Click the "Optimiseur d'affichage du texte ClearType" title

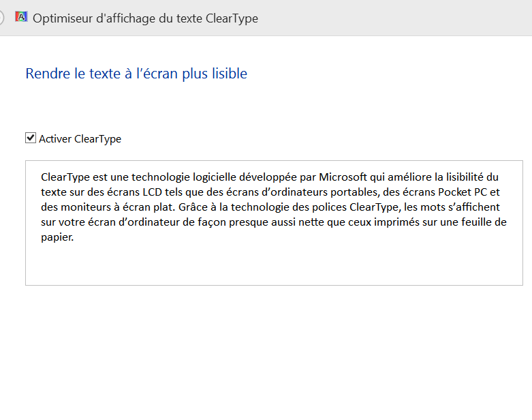146,18
